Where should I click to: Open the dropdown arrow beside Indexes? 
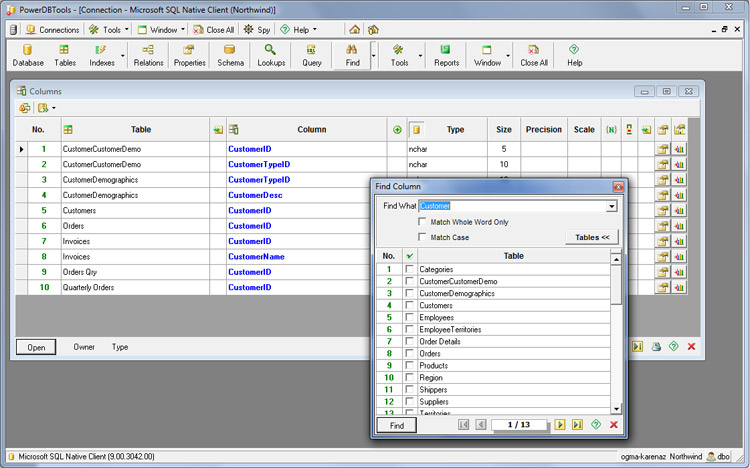pyautogui.click(x=123, y=55)
